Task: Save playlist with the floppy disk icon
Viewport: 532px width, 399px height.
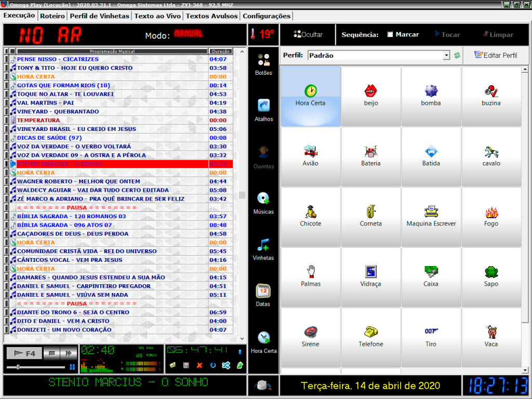Action: (186, 366)
